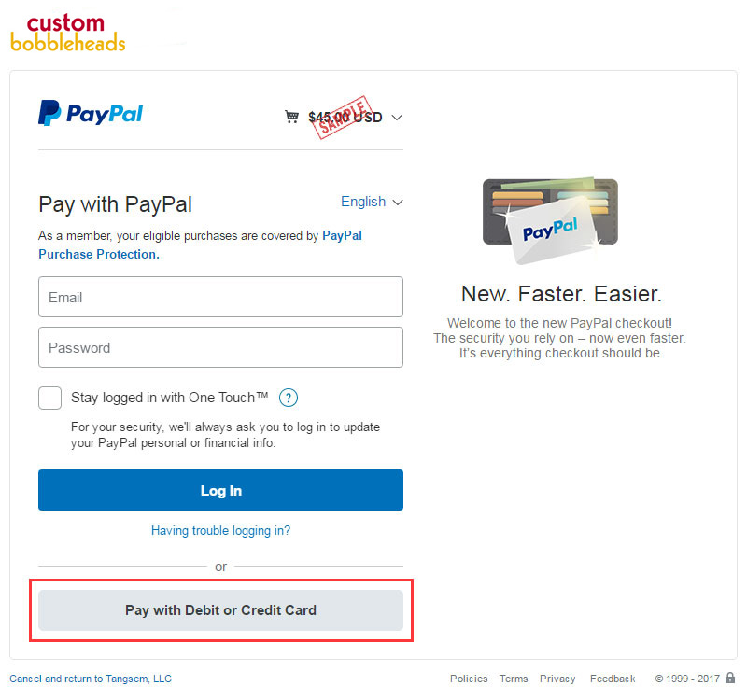The width and height of the screenshot is (747, 700).
Task: Open the Privacy footer link
Action: 557,679
